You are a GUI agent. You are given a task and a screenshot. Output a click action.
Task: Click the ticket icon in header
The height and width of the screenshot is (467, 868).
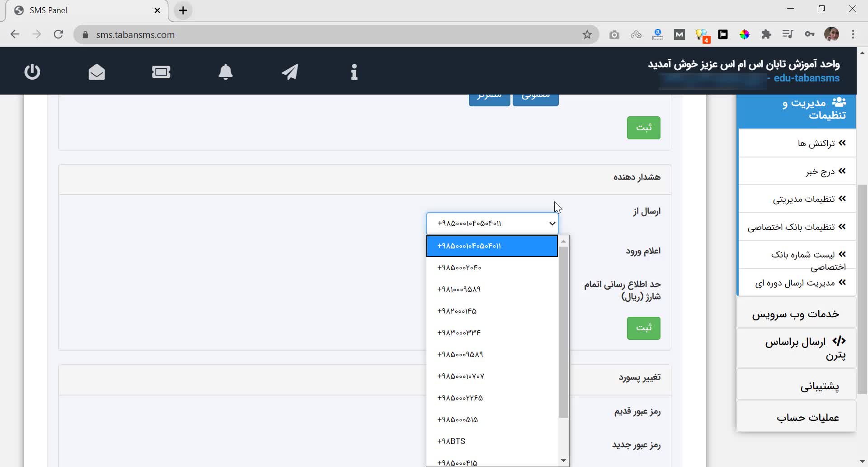[161, 72]
